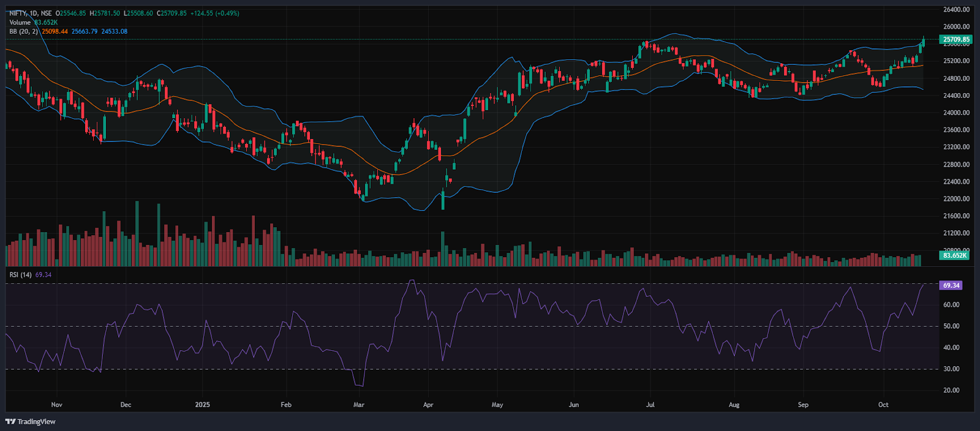Select the RSI (14) indicator label
Image resolution: width=980 pixels, height=431 pixels.
pyautogui.click(x=20, y=275)
